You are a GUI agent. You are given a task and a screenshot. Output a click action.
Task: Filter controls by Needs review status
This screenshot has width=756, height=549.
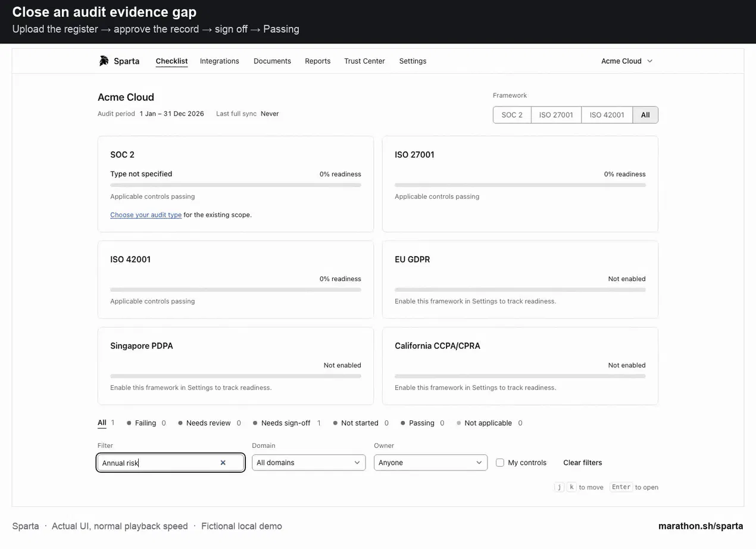(209, 423)
